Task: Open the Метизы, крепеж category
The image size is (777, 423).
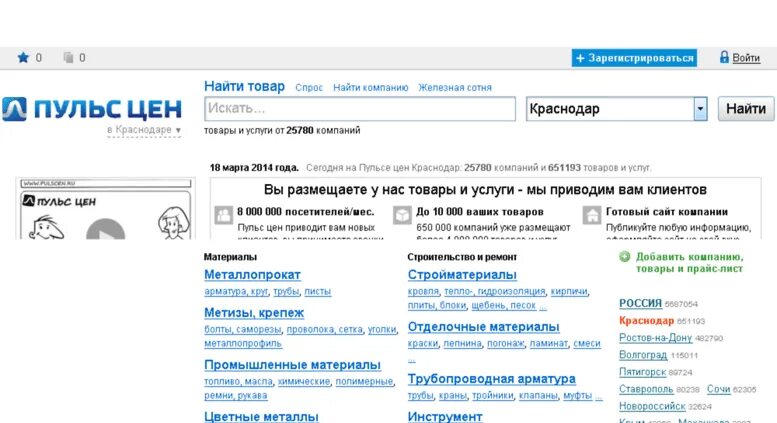Action: pos(254,313)
